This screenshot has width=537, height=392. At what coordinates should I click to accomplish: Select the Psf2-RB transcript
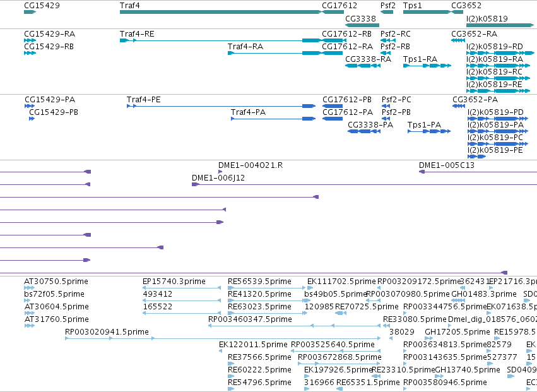pyautogui.click(x=386, y=53)
